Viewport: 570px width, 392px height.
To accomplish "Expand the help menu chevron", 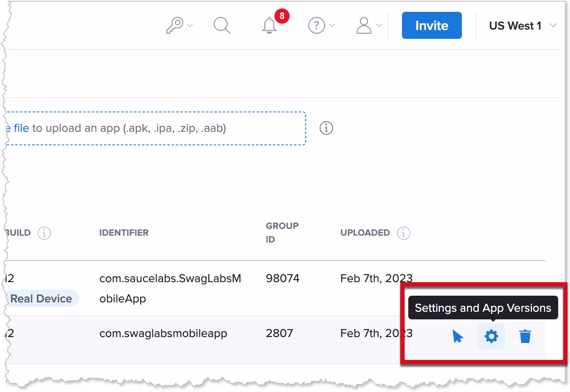I will (x=332, y=25).
